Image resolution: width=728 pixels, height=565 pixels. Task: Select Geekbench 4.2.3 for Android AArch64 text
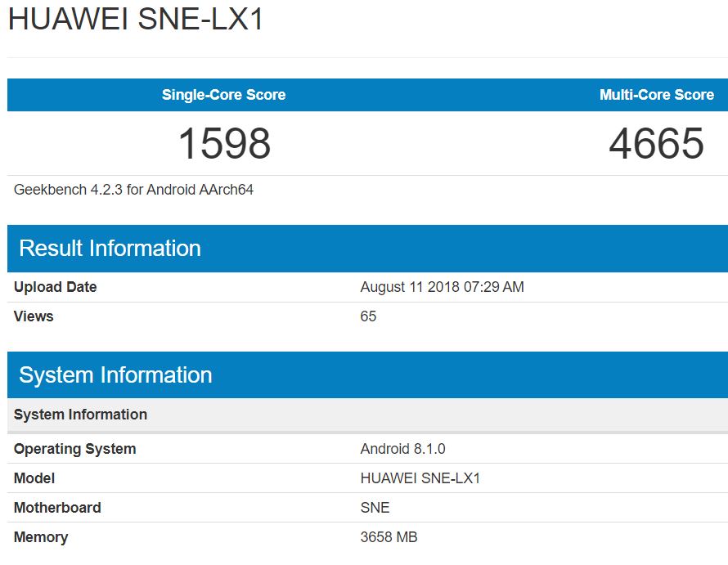coord(133,190)
